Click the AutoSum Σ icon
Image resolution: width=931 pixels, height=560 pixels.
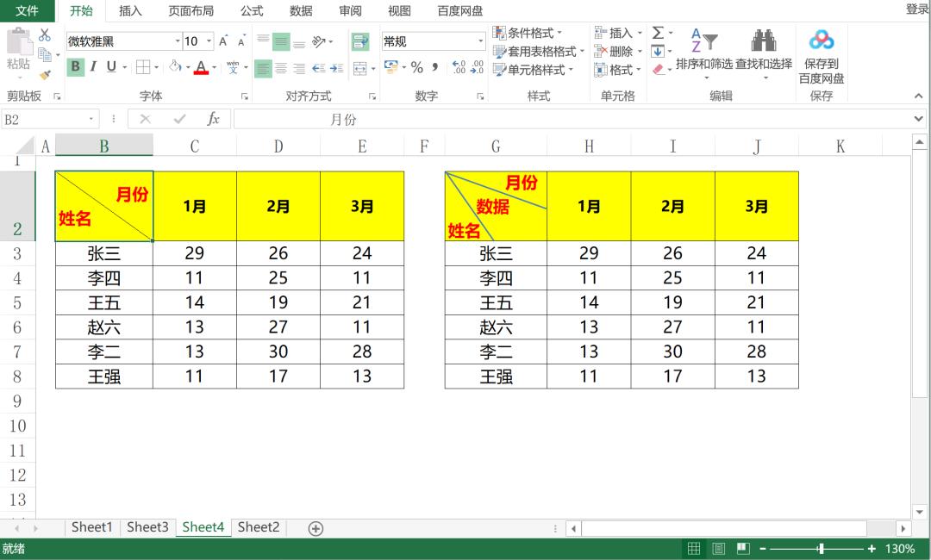coord(657,34)
